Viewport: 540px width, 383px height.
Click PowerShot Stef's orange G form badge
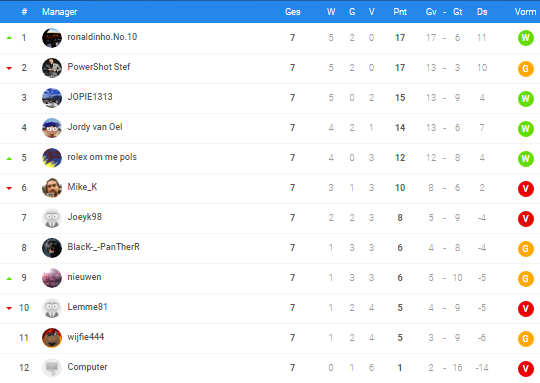[526, 69]
